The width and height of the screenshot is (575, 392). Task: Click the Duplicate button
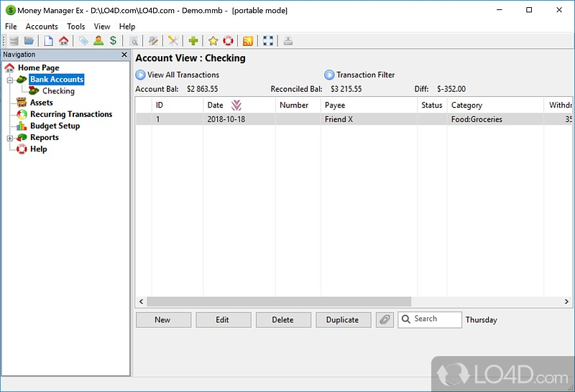[343, 319]
